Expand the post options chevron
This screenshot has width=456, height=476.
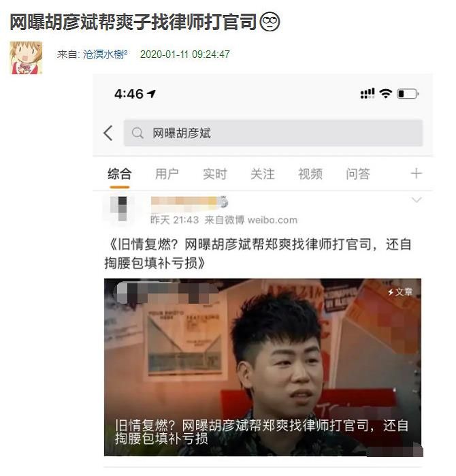tap(417, 200)
